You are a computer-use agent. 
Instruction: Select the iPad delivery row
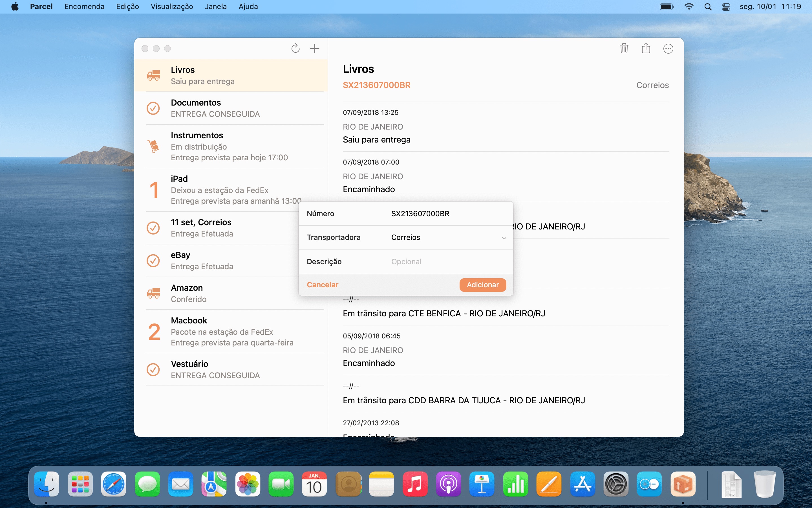[231, 190]
